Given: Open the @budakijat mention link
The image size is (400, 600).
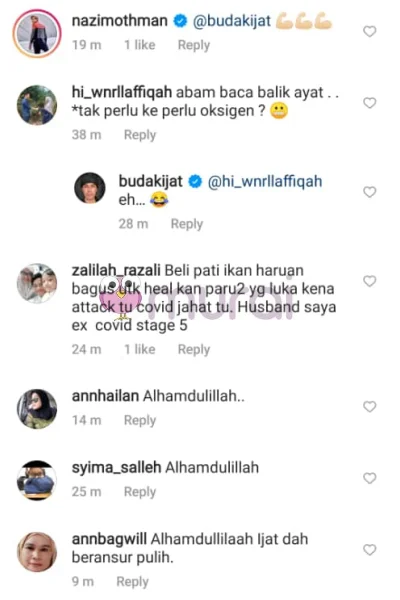Looking at the screenshot, I should (232, 21).
